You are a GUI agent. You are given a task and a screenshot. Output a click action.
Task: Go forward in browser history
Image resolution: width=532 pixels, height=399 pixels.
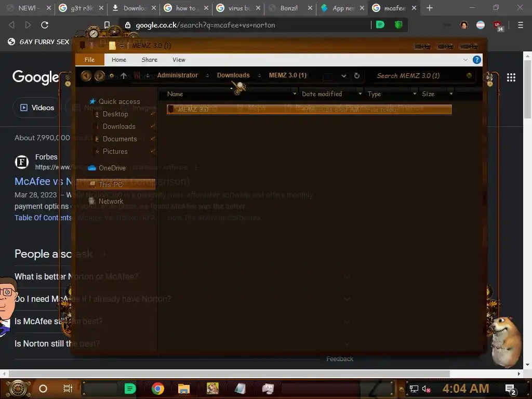tap(28, 25)
